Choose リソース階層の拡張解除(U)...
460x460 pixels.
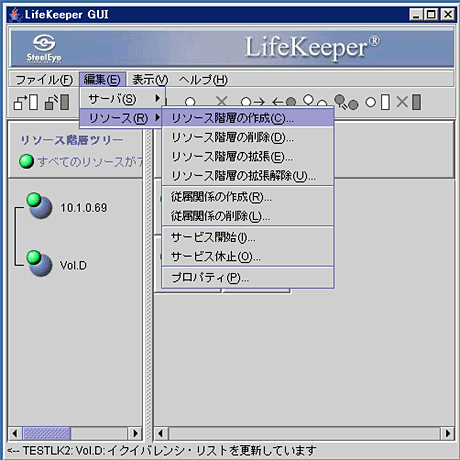pyautogui.click(x=248, y=176)
